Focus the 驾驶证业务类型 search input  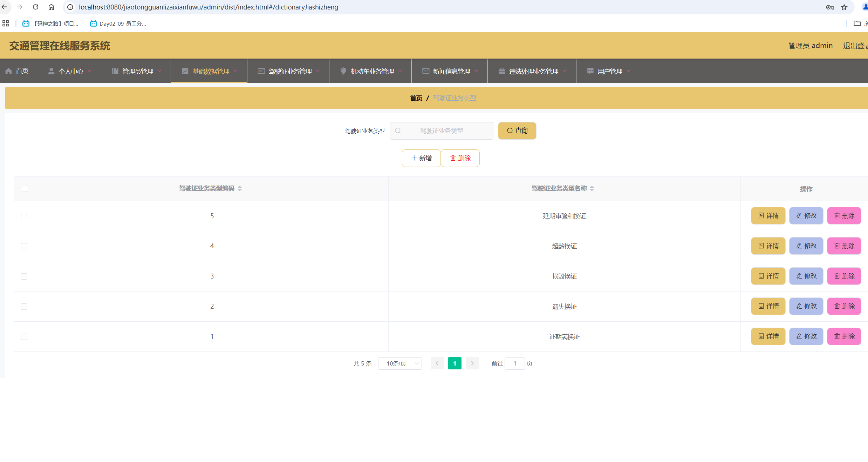coord(442,131)
